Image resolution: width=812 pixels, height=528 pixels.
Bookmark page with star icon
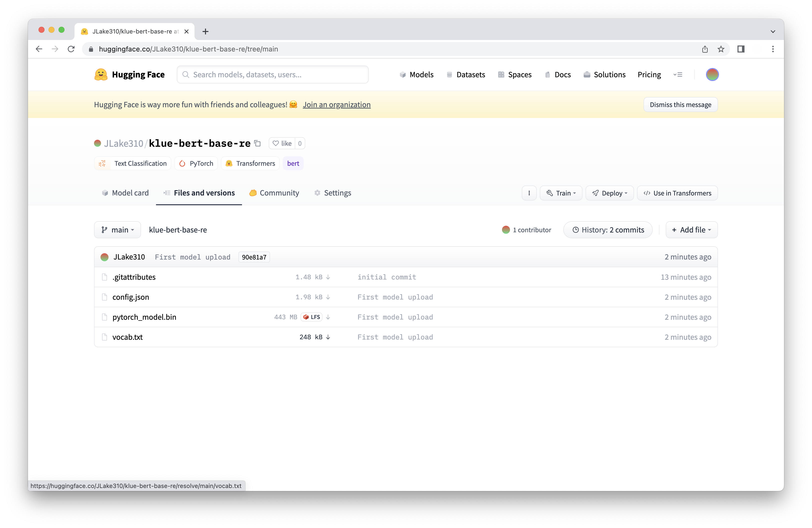(x=720, y=49)
